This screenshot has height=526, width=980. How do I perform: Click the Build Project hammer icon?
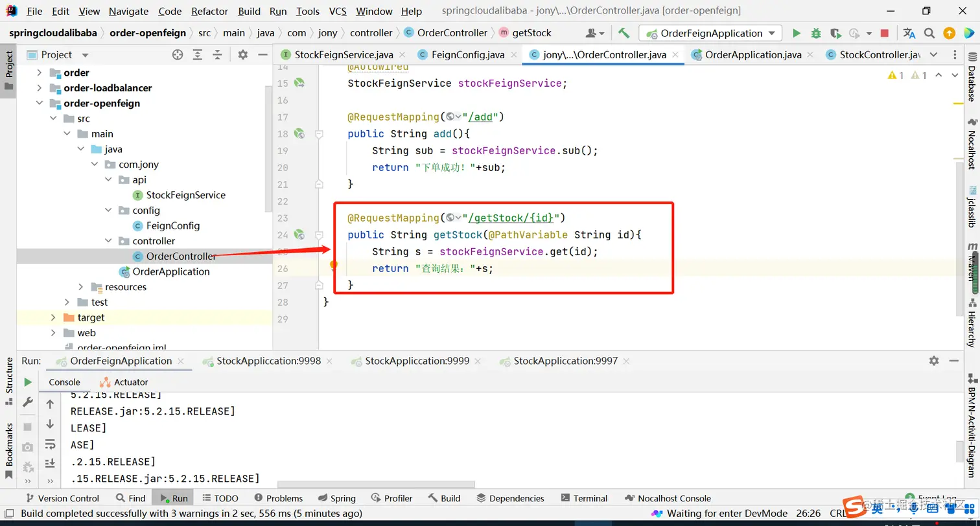pyautogui.click(x=624, y=33)
